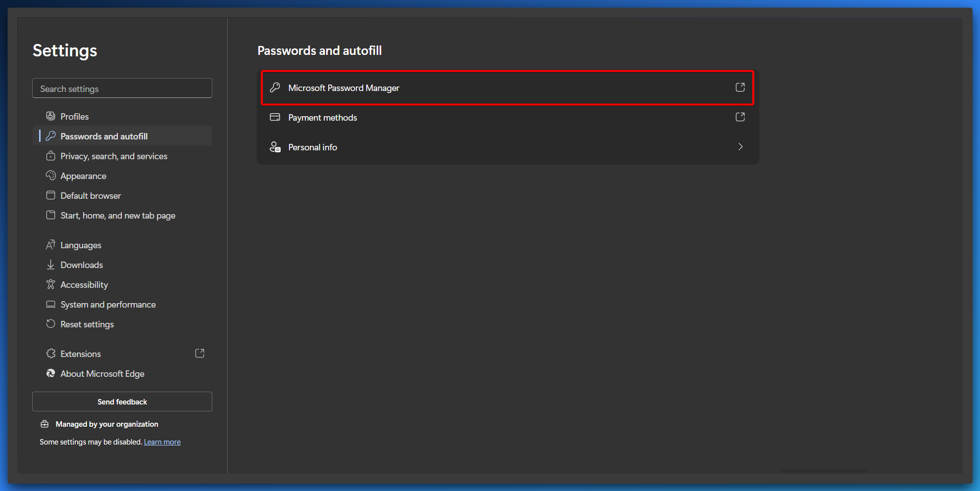The width and height of the screenshot is (980, 491).
Task: Open Reset settings section
Action: coord(87,324)
